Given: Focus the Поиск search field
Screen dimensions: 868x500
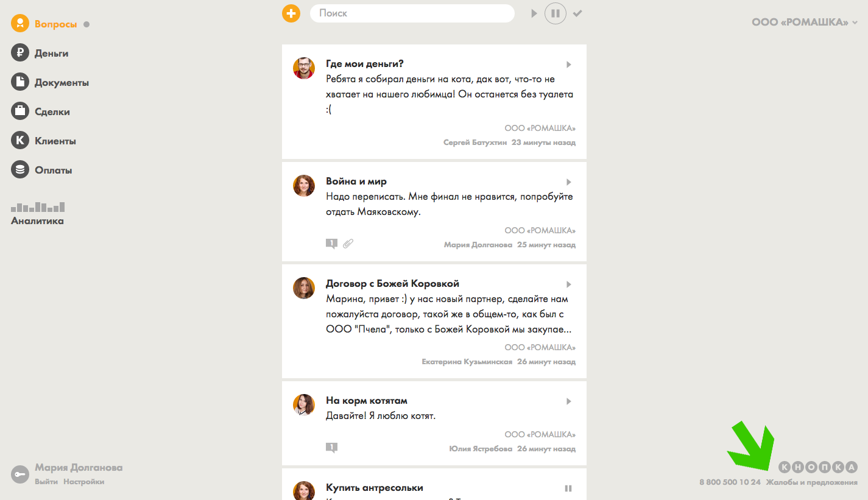Looking at the screenshot, I should coord(412,13).
